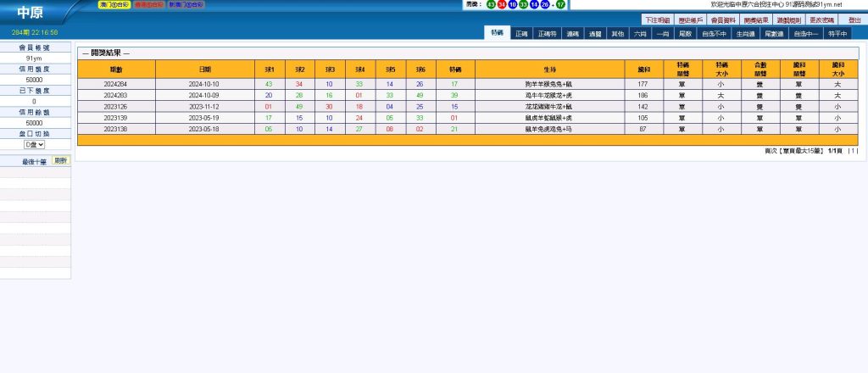Switch to the red 香港六合彩 lottery tab
Viewport: 868px width, 373px height.
149,5
